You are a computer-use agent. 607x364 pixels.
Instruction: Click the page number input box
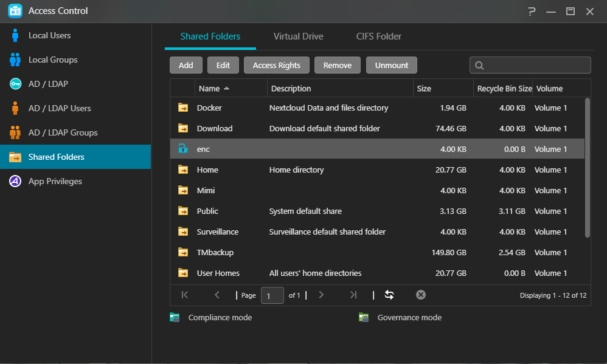(272, 295)
